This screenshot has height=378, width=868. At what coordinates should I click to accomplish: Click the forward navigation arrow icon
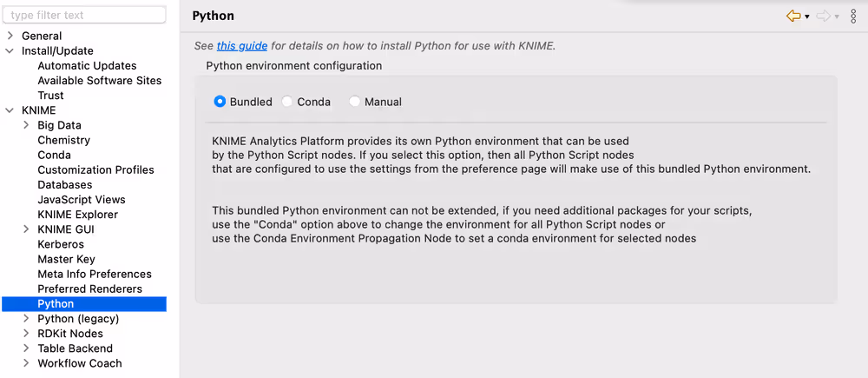(x=823, y=17)
